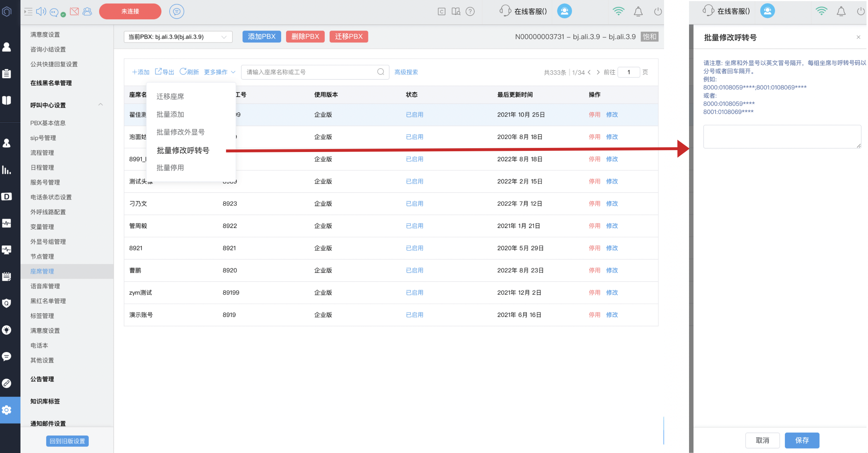Click the help question mark icon
Image resolution: width=868 pixels, height=453 pixels.
click(x=470, y=12)
